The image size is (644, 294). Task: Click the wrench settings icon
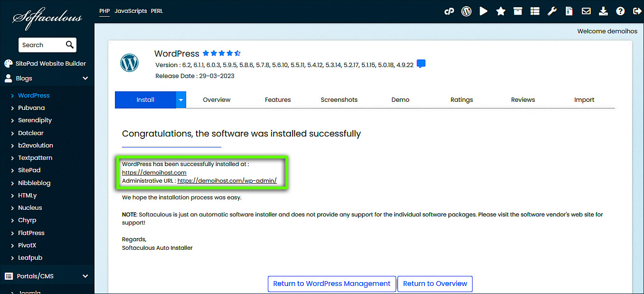pyautogui.click(x=552, y=11)
